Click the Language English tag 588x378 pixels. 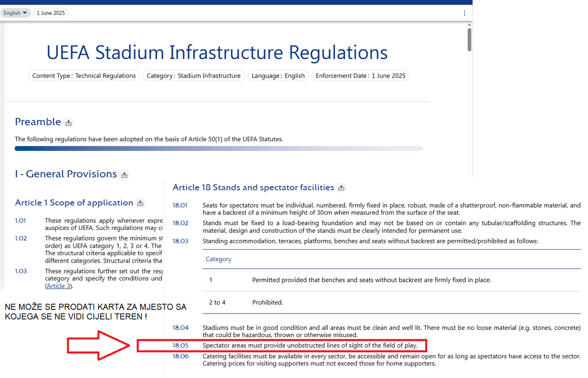[x=278, y=76]
